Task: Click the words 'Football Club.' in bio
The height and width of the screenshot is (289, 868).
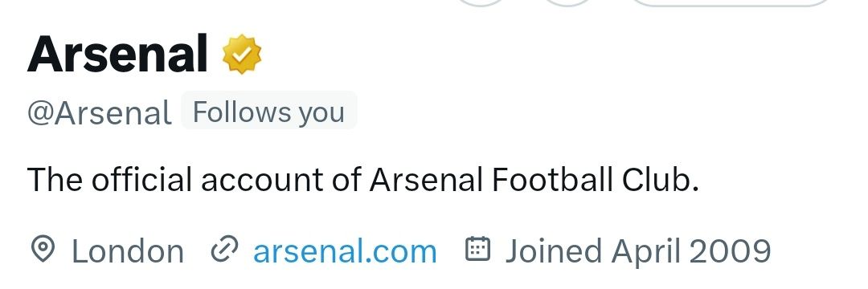Action: click(595, 180)
